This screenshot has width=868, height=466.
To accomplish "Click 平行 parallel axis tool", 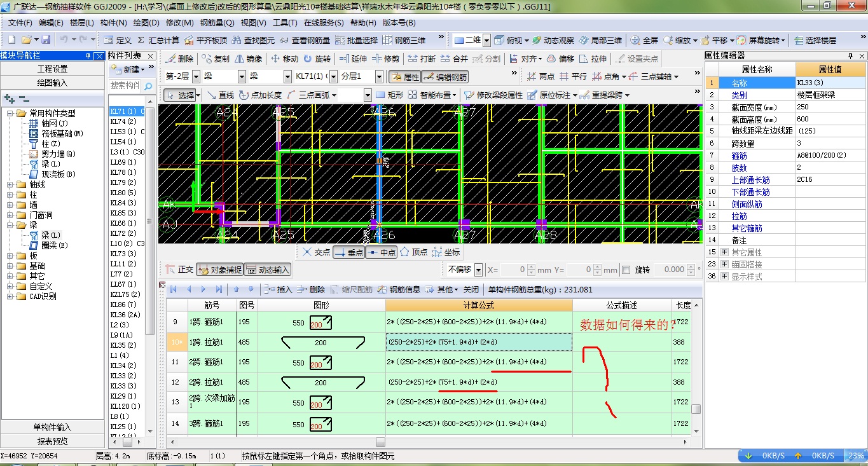I will point(573,76).
